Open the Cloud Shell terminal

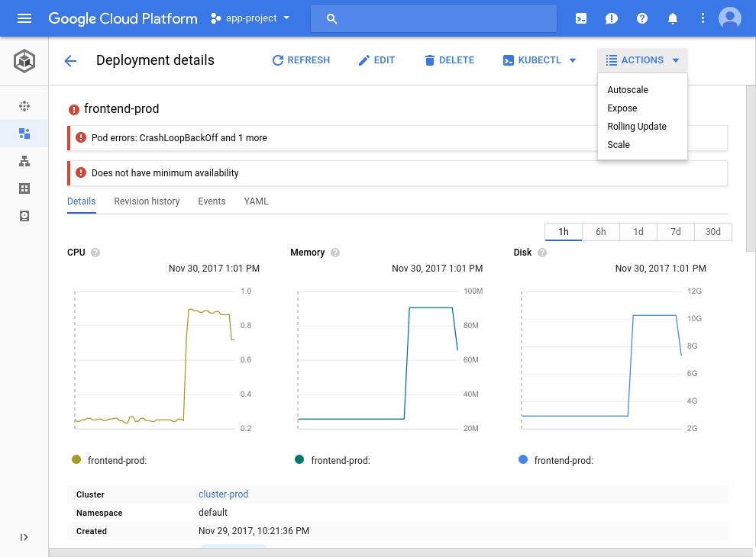pos(582,18)
